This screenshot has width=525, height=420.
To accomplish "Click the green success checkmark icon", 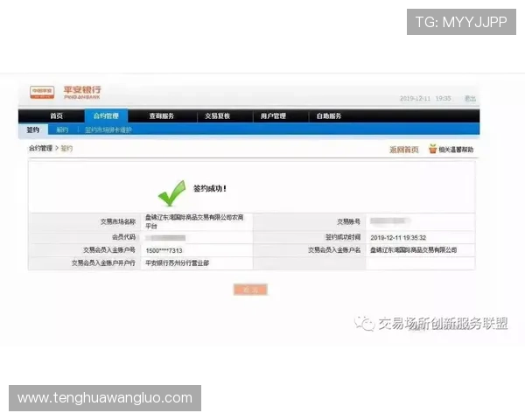I will coord(171,192).
